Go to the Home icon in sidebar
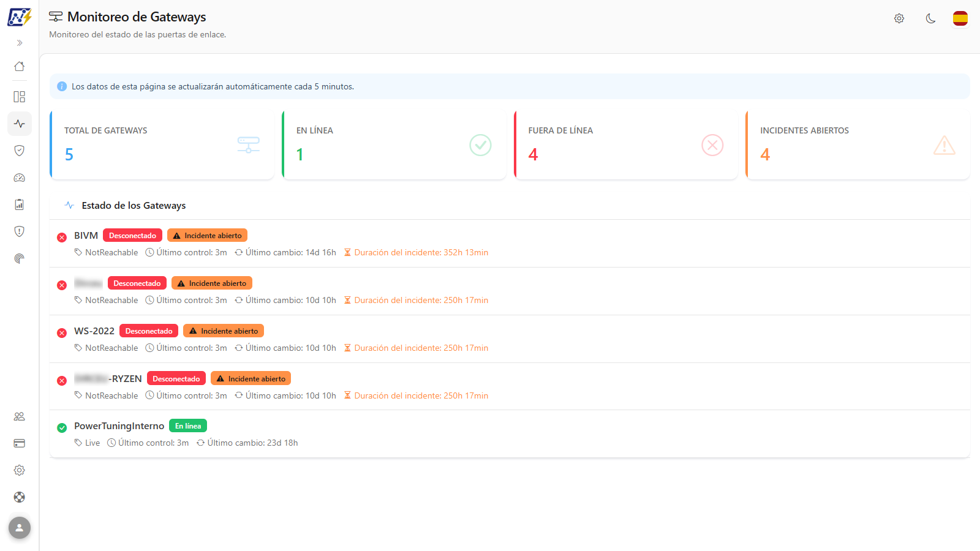The width and height of the screenshot is (980, 551). pos(20,66)
